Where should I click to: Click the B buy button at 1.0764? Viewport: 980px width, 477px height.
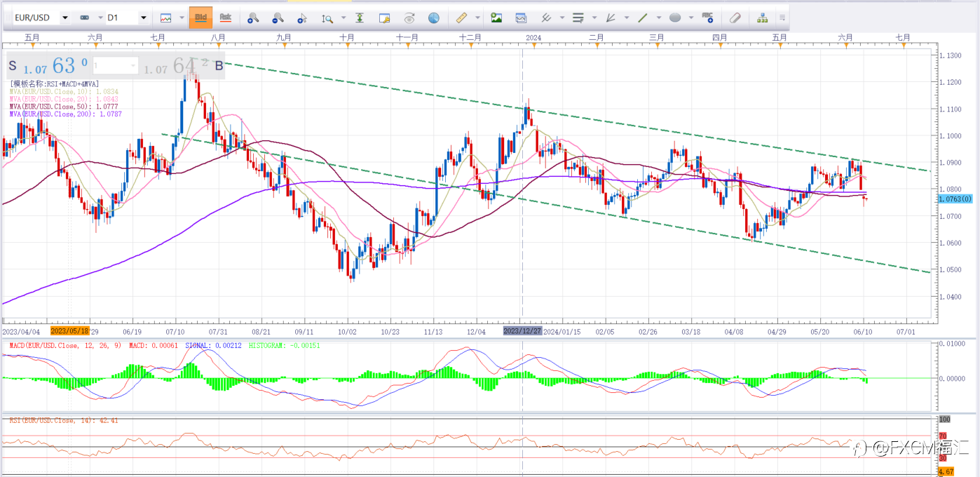[x=218, y=66]
